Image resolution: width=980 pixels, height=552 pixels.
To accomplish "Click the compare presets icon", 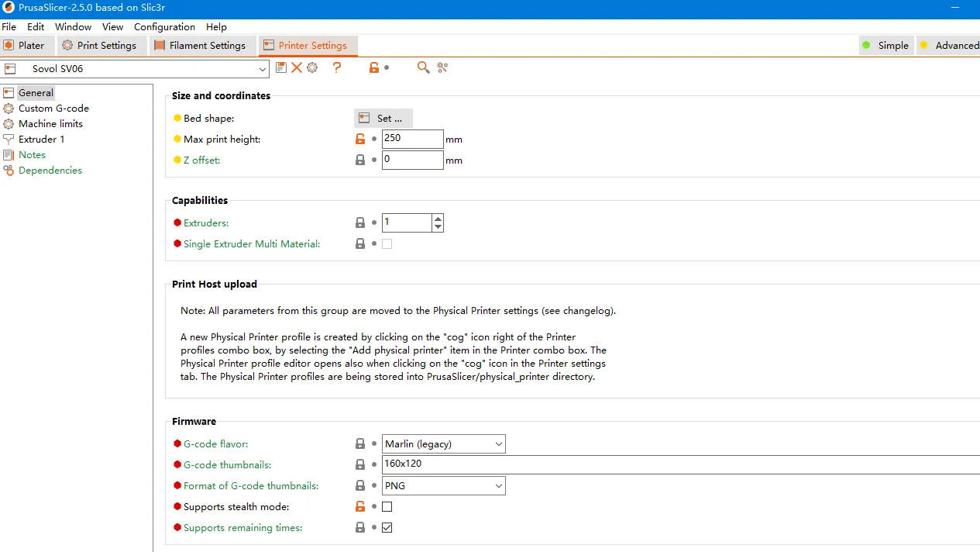I will (x=442, y=68).
